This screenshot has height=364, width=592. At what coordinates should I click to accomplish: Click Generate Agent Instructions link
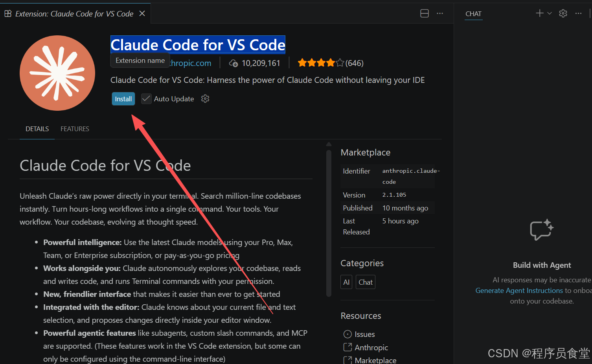pos(519,291)
